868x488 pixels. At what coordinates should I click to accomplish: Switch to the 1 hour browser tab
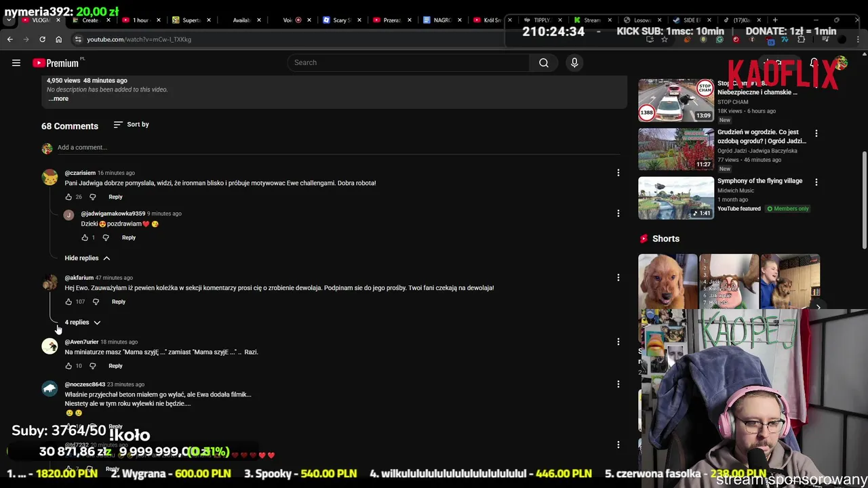(140, 20)
